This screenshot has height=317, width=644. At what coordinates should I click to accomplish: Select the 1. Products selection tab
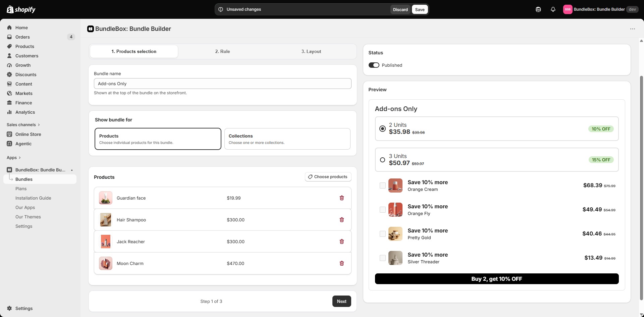point(134,51)
